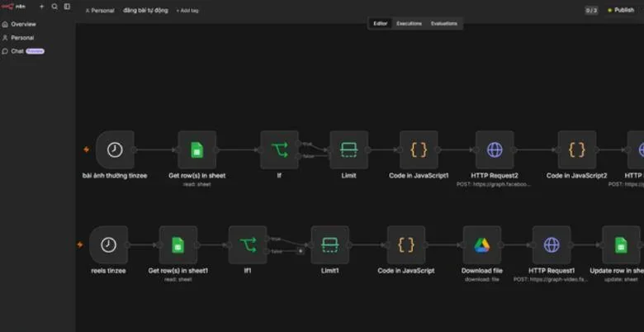
Task: Select the "Get row(s) in sheet" Google Sheets node
Action: (x=197, y=149)
